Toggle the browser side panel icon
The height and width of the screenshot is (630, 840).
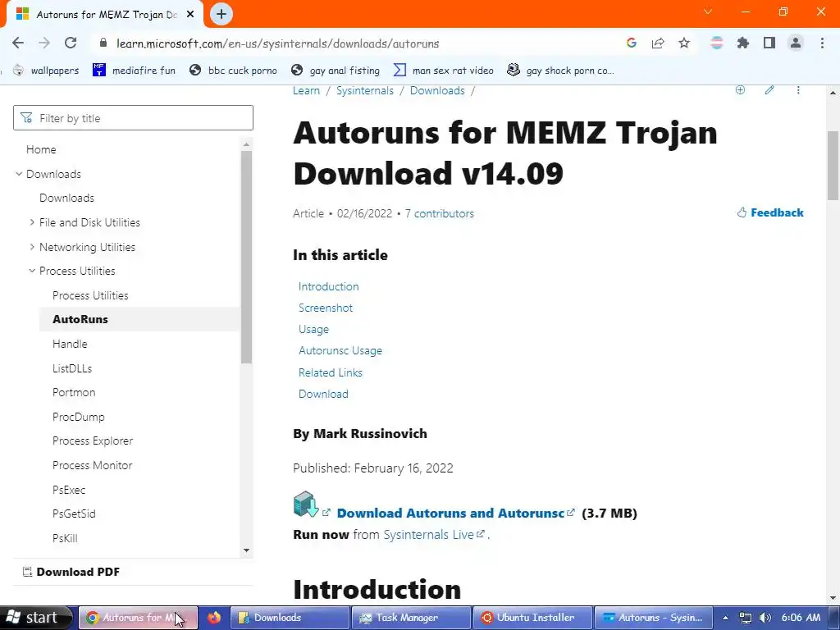coord(769,43)
